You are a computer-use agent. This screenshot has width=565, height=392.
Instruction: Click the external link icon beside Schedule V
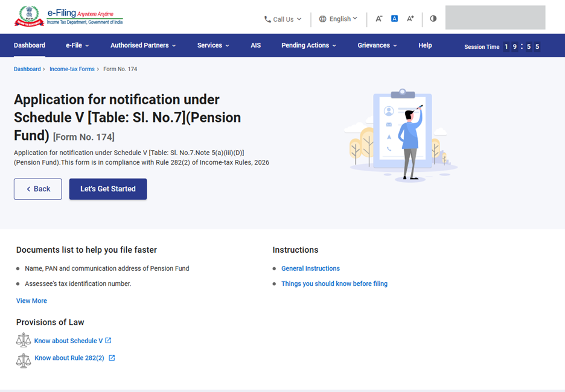point(108,341)
